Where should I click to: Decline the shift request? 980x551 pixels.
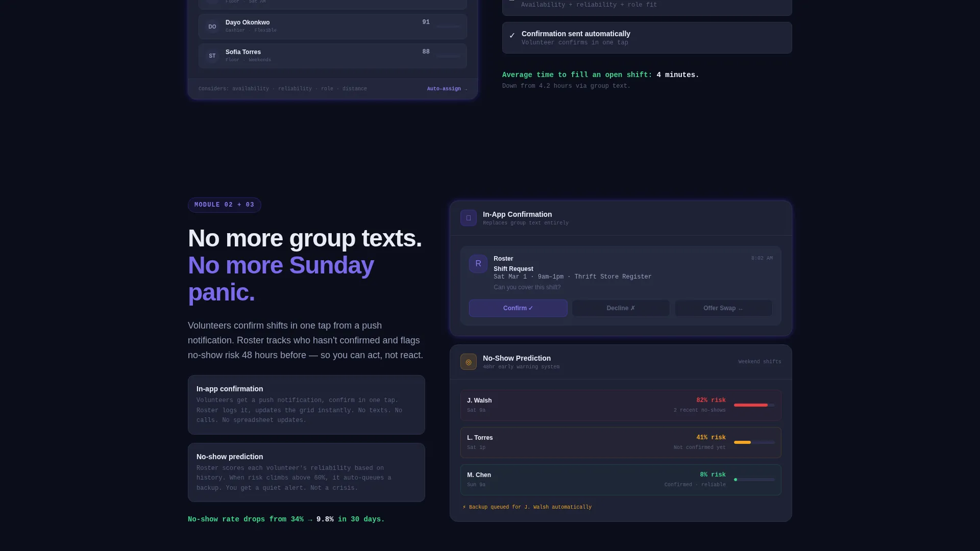pyautogui.click(x=621, y=308)
